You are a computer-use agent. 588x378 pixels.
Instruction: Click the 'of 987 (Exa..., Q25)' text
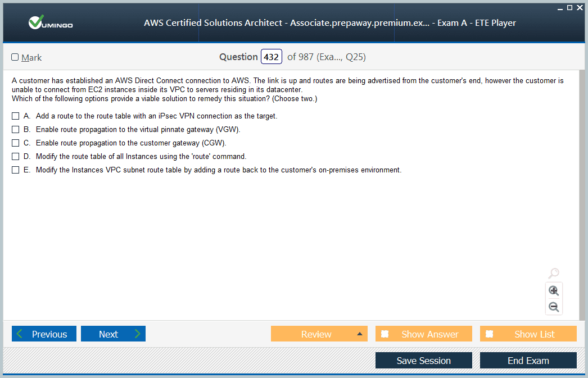pyautogui.click(x=326, y=57)
